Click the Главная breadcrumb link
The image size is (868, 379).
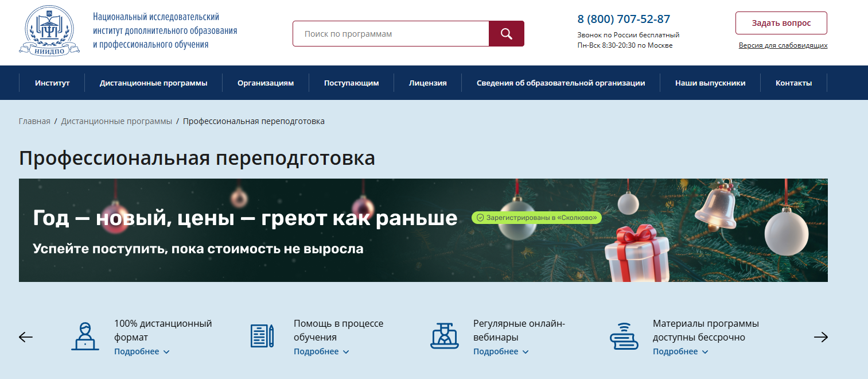click(34, 121)
